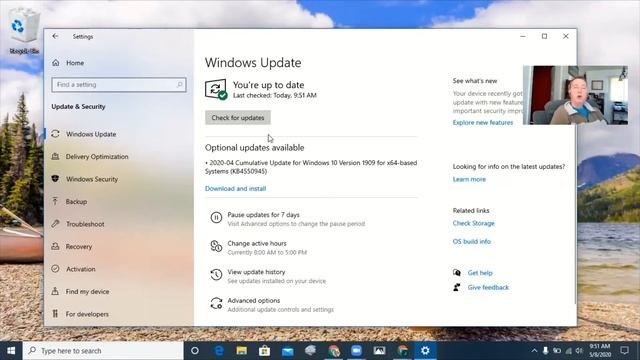Click the Find a setting search box

119,85
